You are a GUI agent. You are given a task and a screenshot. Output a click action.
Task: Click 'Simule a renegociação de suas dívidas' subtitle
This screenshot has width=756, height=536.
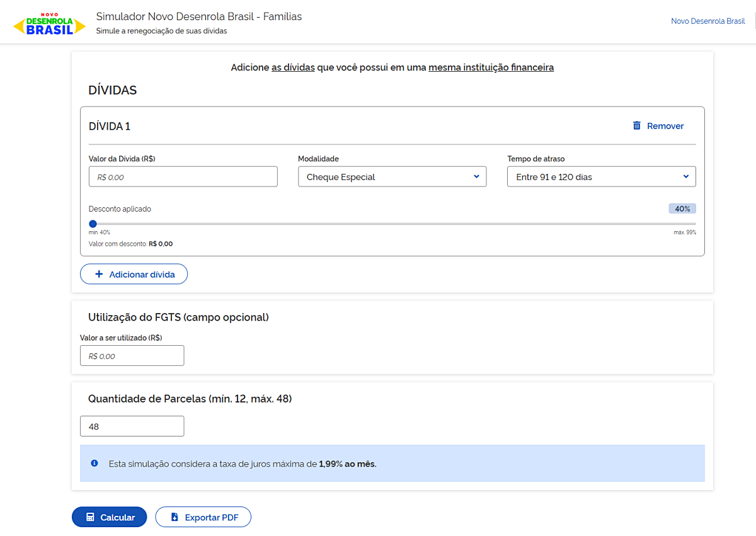pos(162,31)
